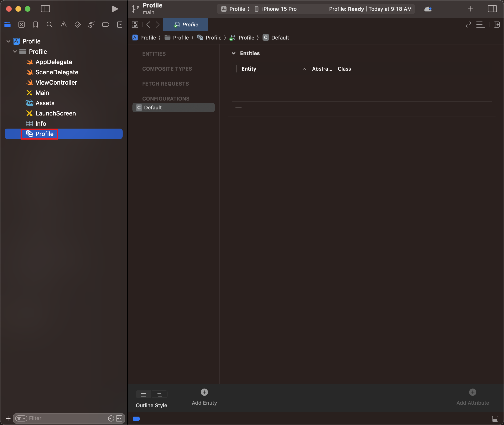This screenshot has width=504, height=425.
Task: Toggle the navigator sidebar visibility
Action: [x=45, y=9]
